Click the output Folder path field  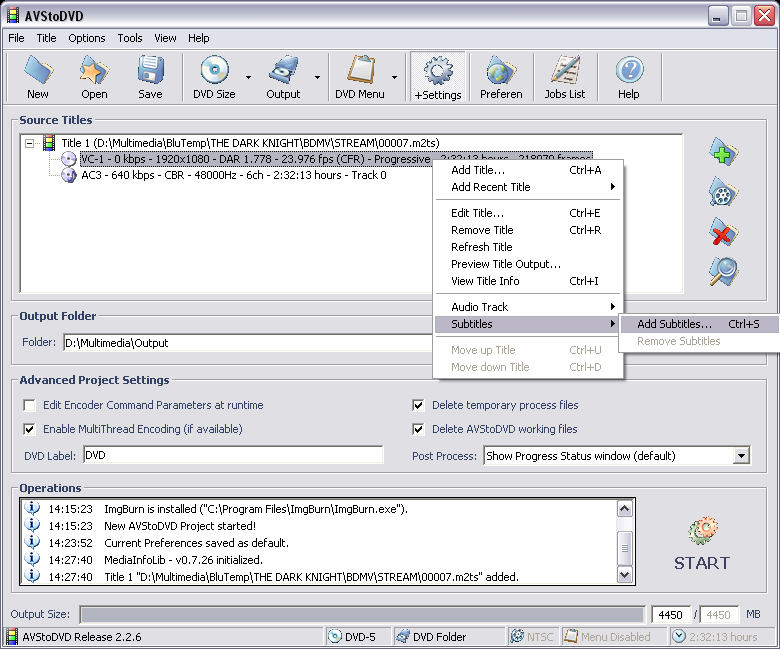tap(248, 343)
